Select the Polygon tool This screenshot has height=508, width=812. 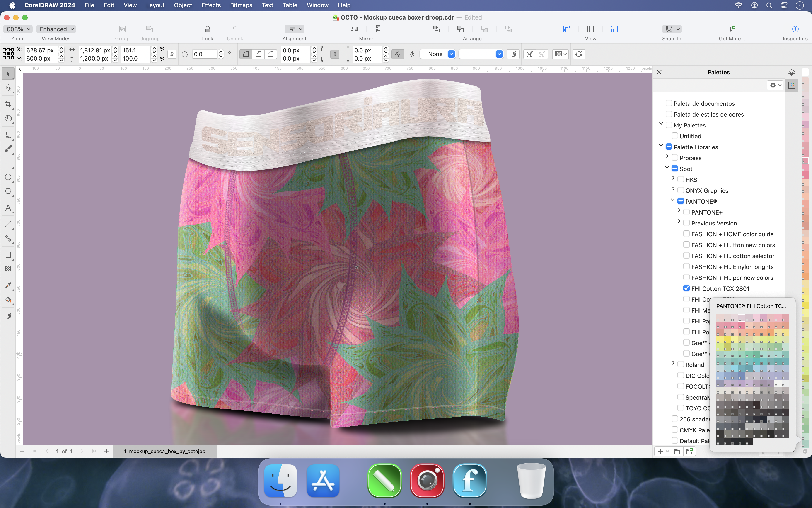coord(8,191)
